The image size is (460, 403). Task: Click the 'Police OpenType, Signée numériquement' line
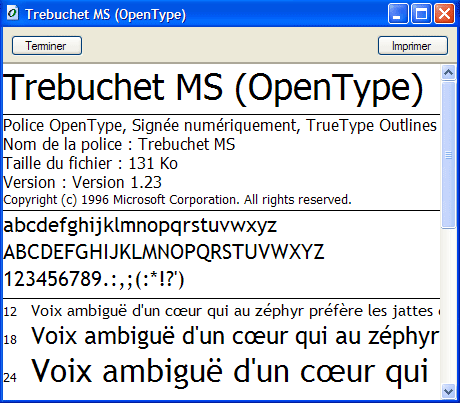pyautogui.click(x=220, y=126)
